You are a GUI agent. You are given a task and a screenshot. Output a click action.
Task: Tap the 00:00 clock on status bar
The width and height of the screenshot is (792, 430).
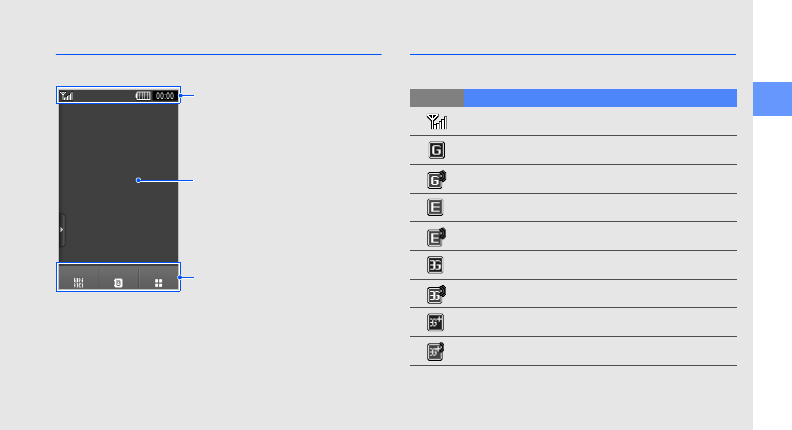166,96
